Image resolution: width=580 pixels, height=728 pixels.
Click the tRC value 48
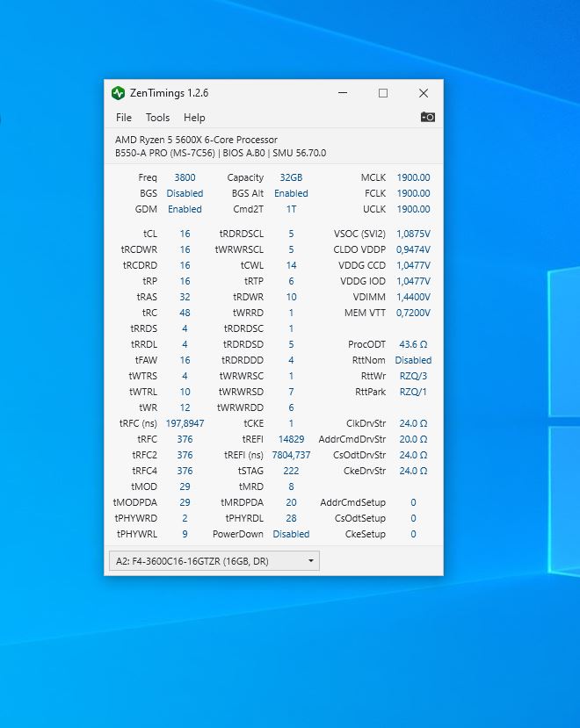tap(185, 313)
